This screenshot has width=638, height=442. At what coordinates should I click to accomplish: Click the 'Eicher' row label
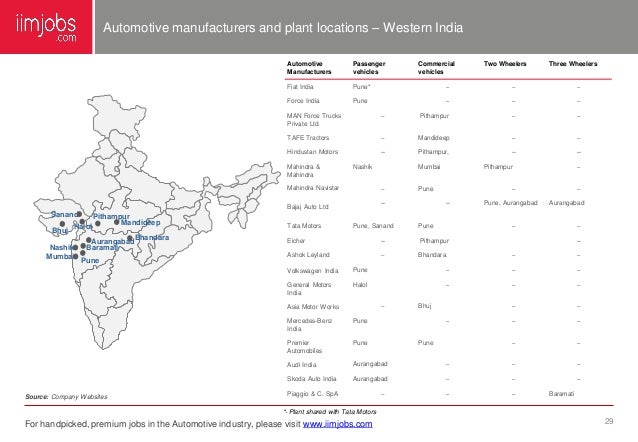click(x=296, y=241)
